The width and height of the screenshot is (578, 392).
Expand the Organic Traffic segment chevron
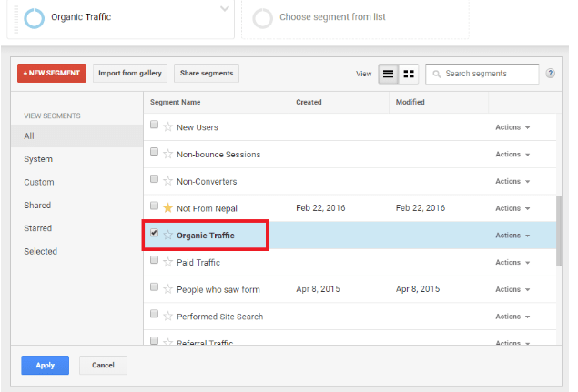225,9
